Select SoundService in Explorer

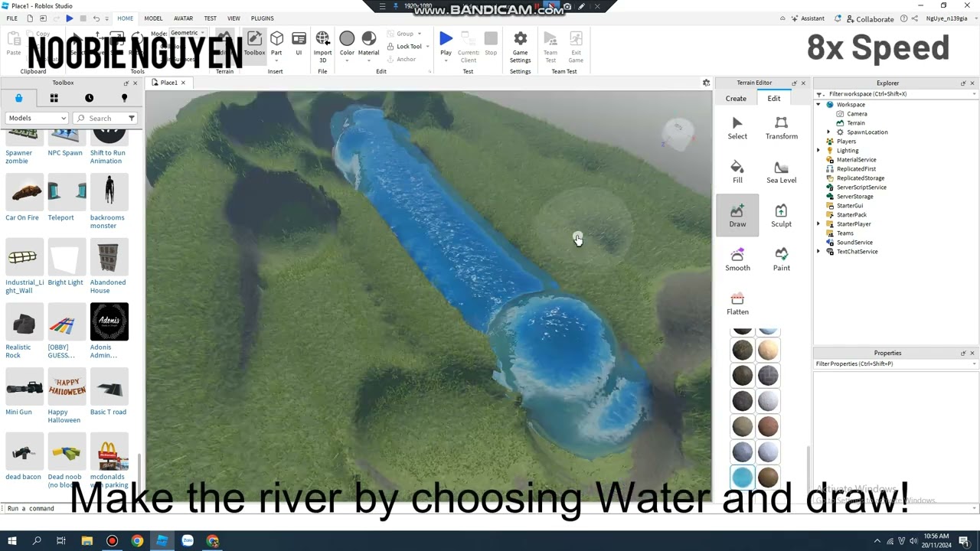(x=854, y=243)
